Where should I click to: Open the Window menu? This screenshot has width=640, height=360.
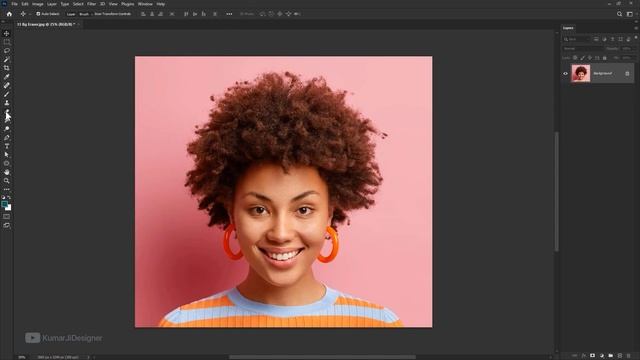[145, 4]
